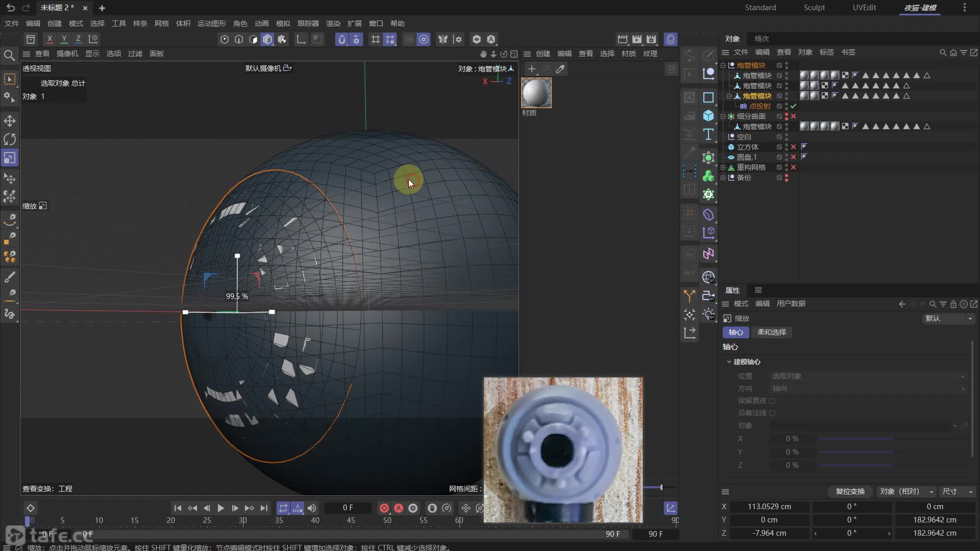The width and height of the screenshot is (980, 551).
Task: Toggle 备份 visibility dots
Action: (x=787, y=178)
